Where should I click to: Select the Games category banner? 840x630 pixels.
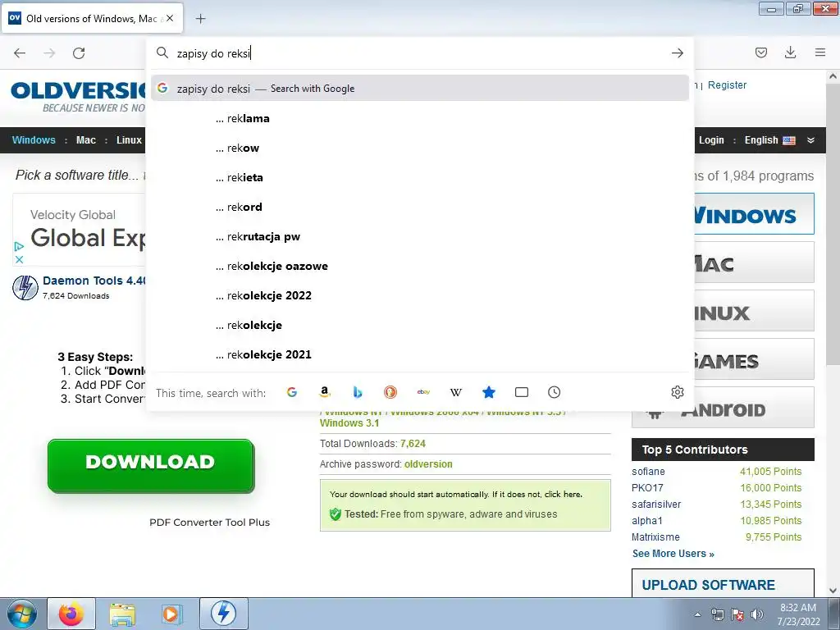pyautogui.click(x=755, y=359)
